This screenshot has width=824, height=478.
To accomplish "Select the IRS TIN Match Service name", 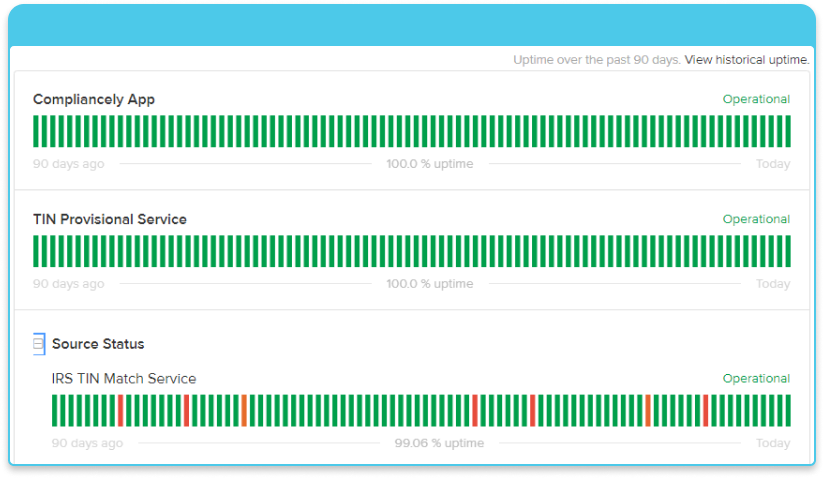I will pyautogui.click(x=124, y=379).
